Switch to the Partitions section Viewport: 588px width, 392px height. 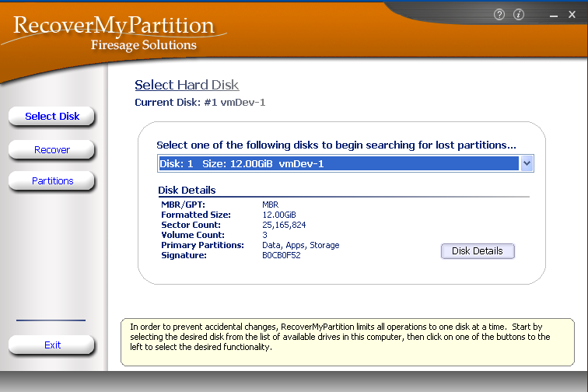[x=52, y=181]
